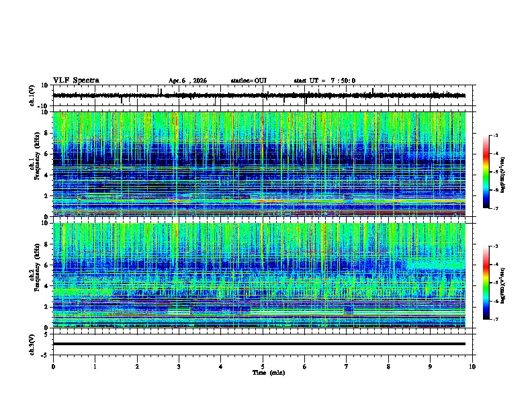Click the '2' tick on the time axis
Viewport: 532px width, 411px height.
(x=137, y=367)
